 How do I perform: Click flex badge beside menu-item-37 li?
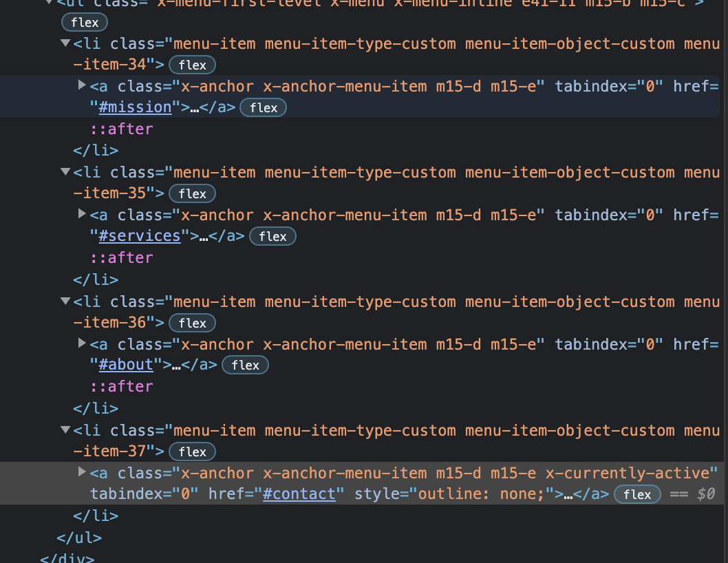pyautogui.click(x=192, y=452)
